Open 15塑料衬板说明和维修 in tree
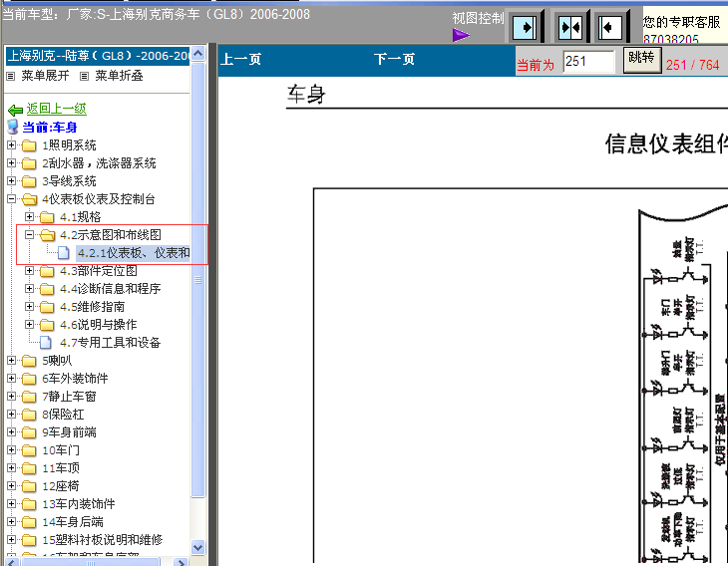 point(102,540)
